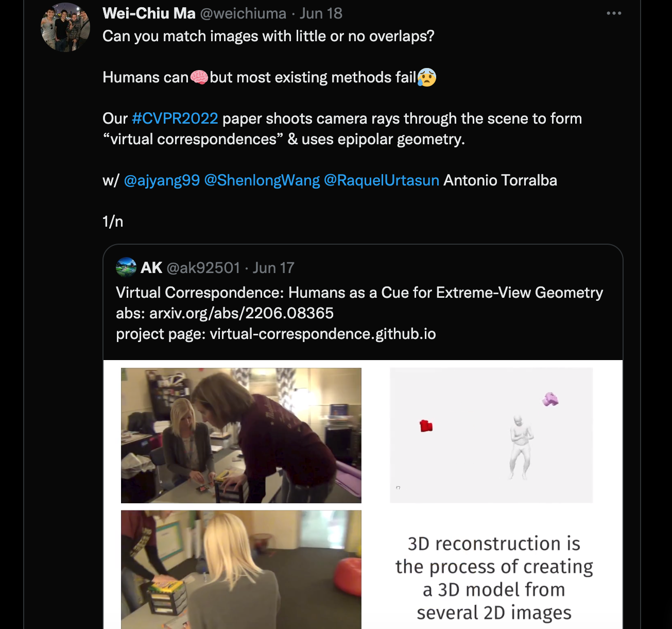Click the bottom video frame with blonde hair
This screenshot has height=629, width=672.
pyautogui.click(x=241, y=569)
